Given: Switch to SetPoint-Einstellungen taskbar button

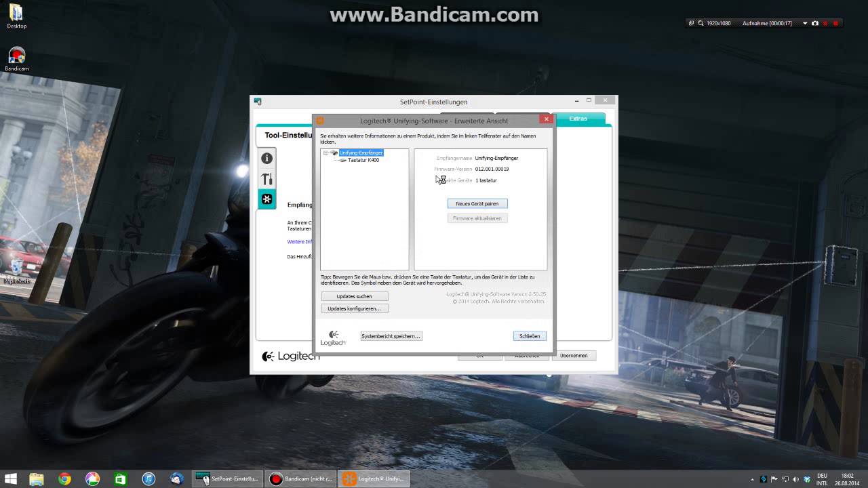Looking at the screenshot, I should click(228, 479).
